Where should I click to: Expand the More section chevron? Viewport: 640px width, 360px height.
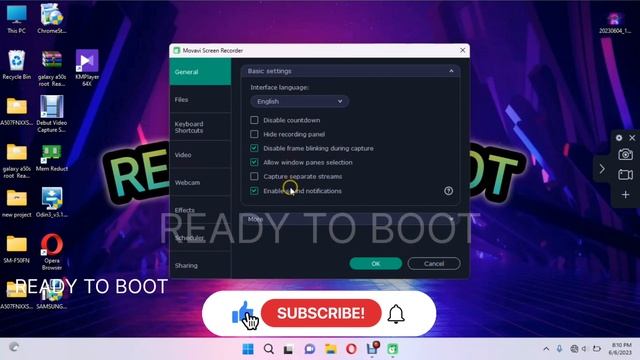click(451, 219)
